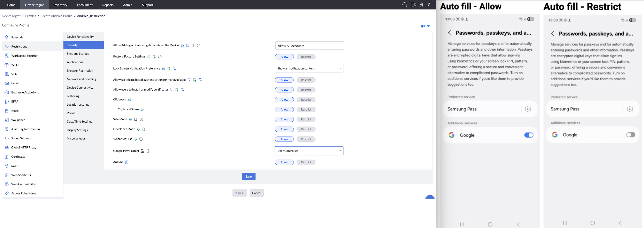The image size is (644, 228).
Task: Open the Inventory menu tab
Action: pyautogui.click(x=60, y=5)
